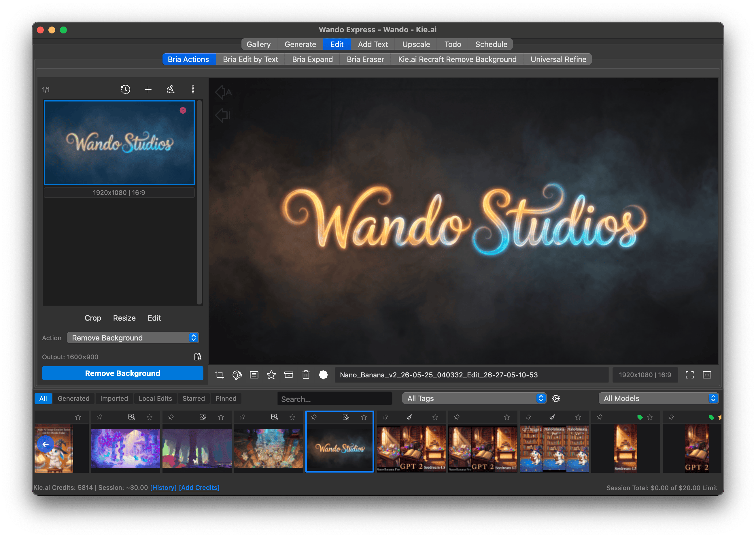Viewport: 756px width, 538px height.
Task: Click brush icon on rabbit bookshelf comparison item
Action: click(x=552, y=417)
